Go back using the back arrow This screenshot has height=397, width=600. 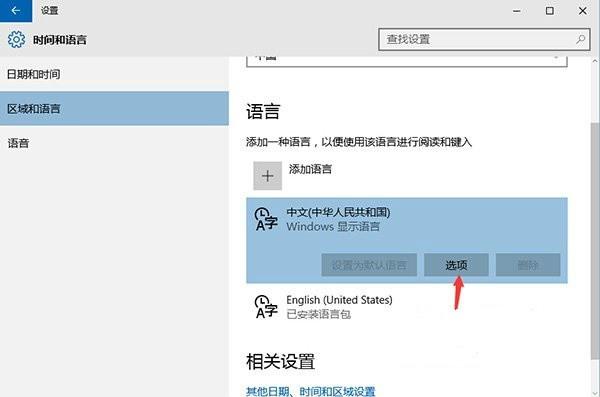pos(16,11)
